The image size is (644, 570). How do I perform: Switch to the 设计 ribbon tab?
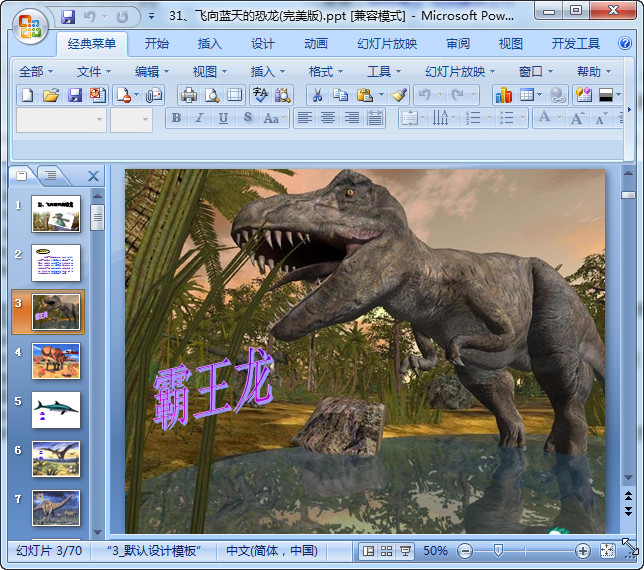263,44
